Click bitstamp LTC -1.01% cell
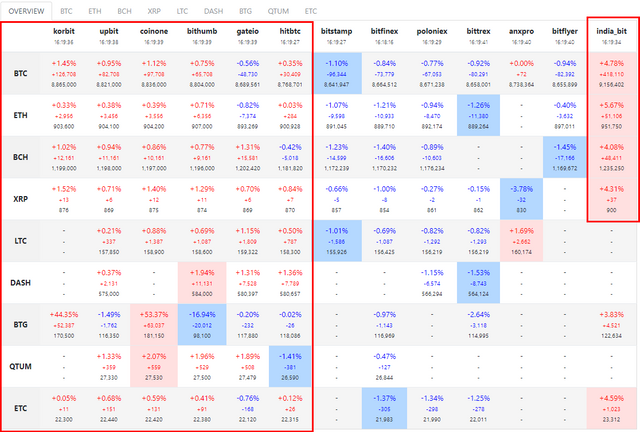Screen dimensions: 640x432 pos(337,241)
